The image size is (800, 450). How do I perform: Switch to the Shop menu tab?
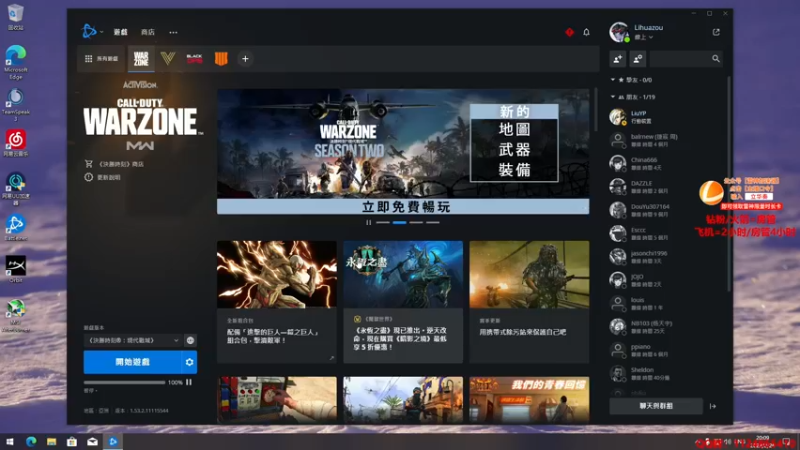pos(148,32)
